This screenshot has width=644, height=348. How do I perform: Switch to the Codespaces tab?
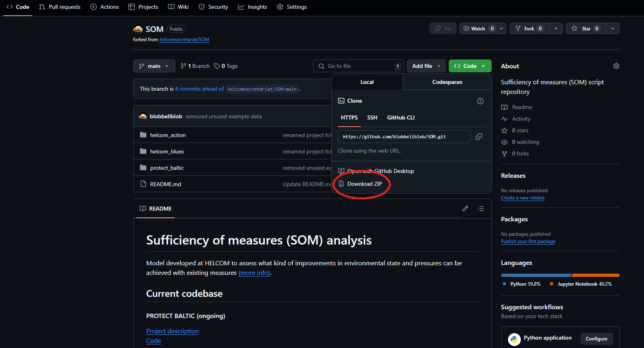[447, 82]
